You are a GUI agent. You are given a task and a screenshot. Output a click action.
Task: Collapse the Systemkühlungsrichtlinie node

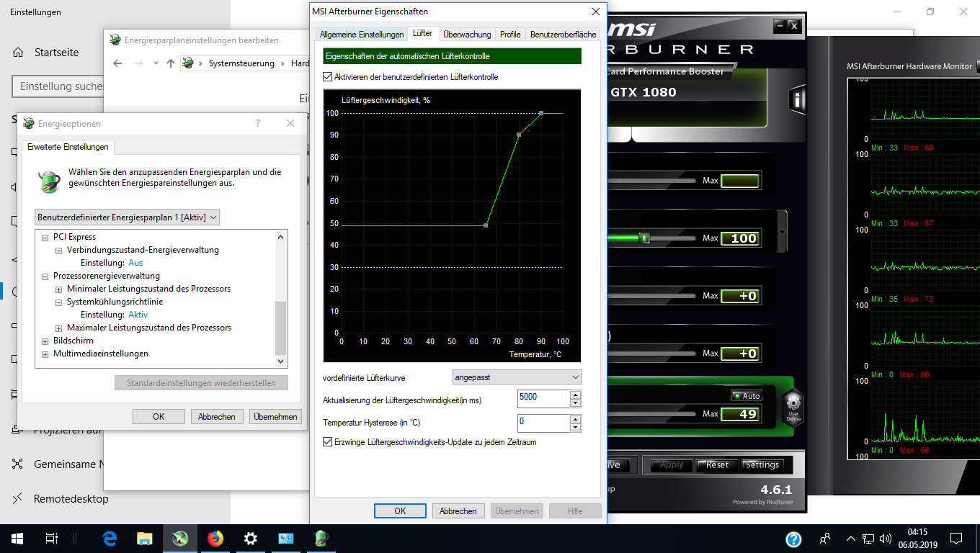[x=60, y=302]
